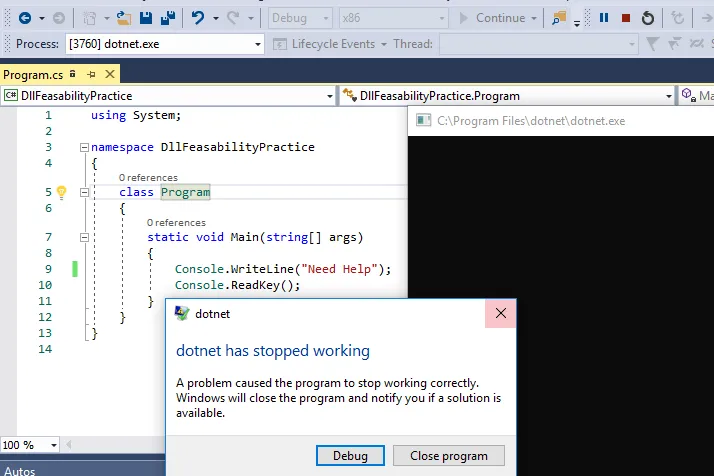Screen dimensions: 714x476
Task: Click the Save All icon
Action: tap(168, 18)
